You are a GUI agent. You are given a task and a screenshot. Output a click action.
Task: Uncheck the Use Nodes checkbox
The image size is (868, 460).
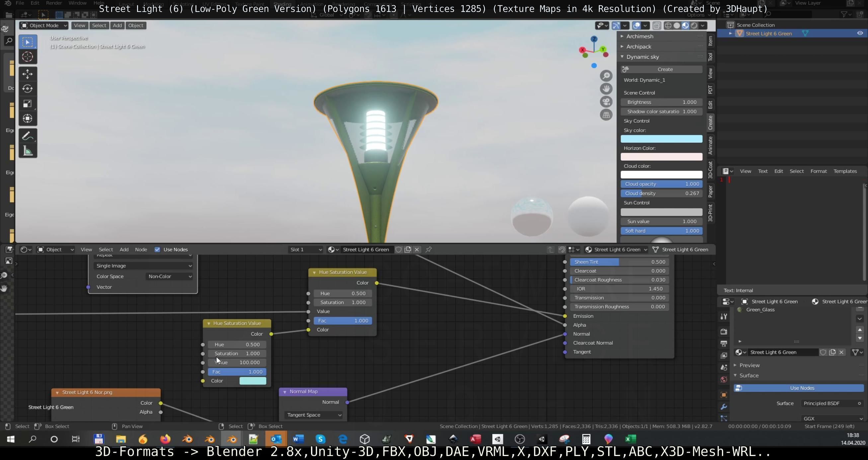(157, 249)
